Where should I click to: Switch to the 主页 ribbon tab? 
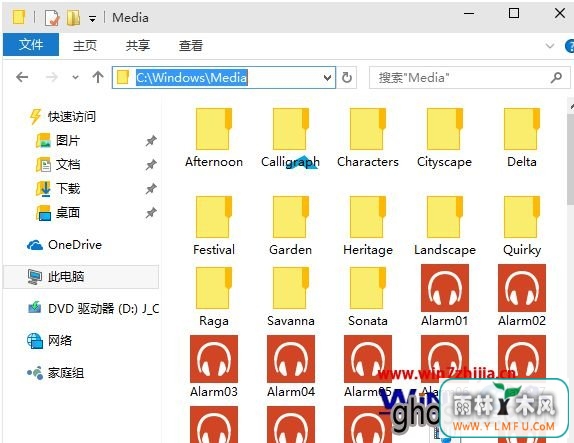tap(85, 45)
